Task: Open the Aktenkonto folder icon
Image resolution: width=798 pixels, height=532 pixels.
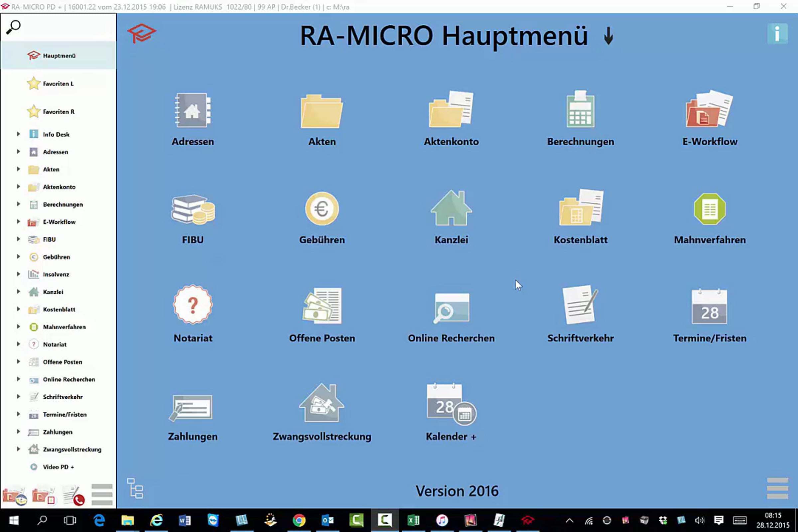Action: coord(451,109)
